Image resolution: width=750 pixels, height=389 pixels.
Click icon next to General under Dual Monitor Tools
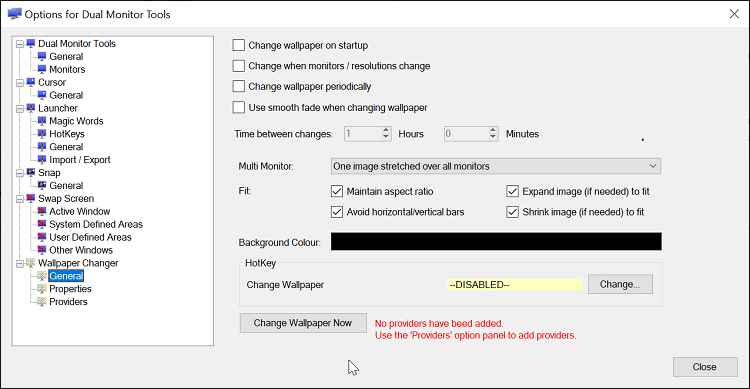click(42, 56)
